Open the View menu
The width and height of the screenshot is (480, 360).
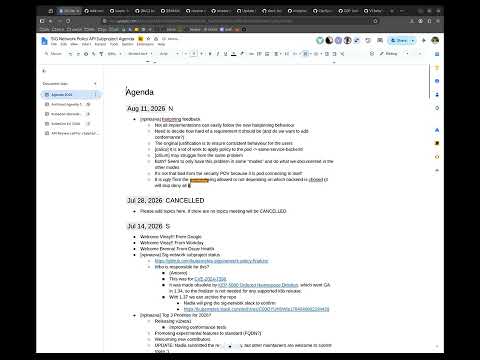74,44
